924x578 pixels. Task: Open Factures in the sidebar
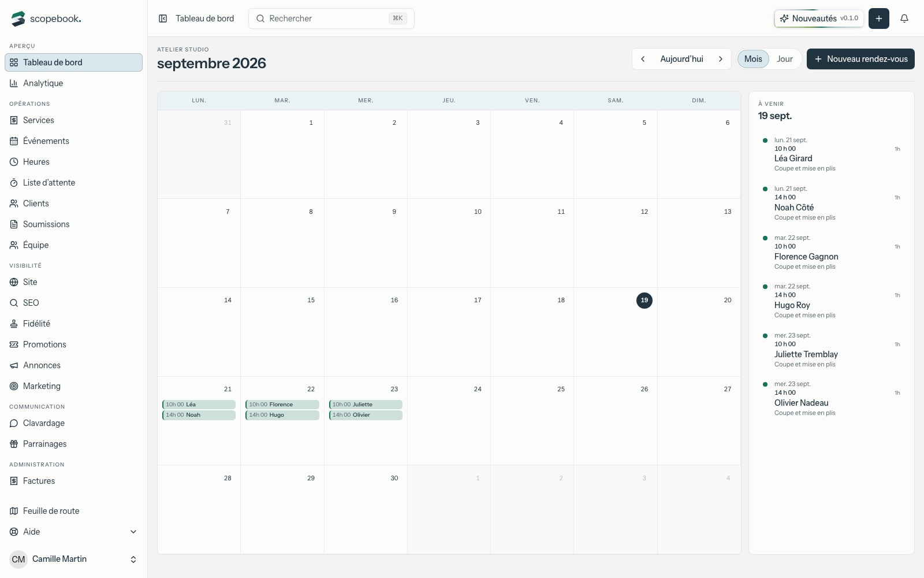[73, 481]
